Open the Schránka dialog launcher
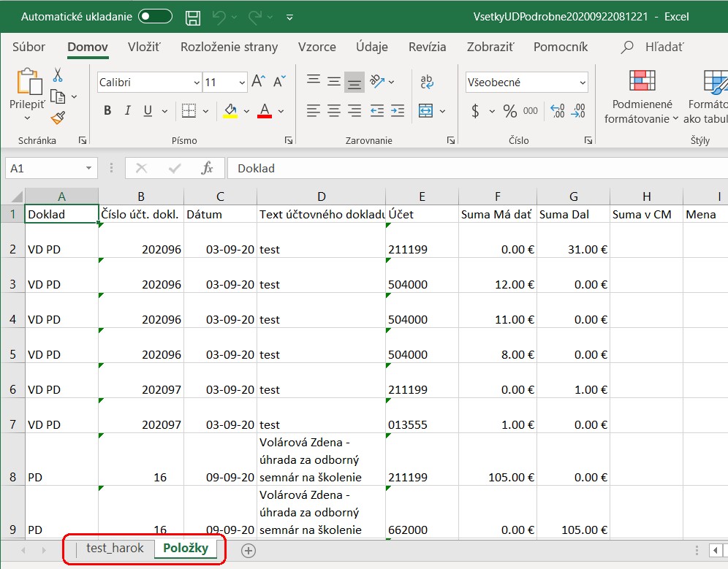 click(83, 140)
